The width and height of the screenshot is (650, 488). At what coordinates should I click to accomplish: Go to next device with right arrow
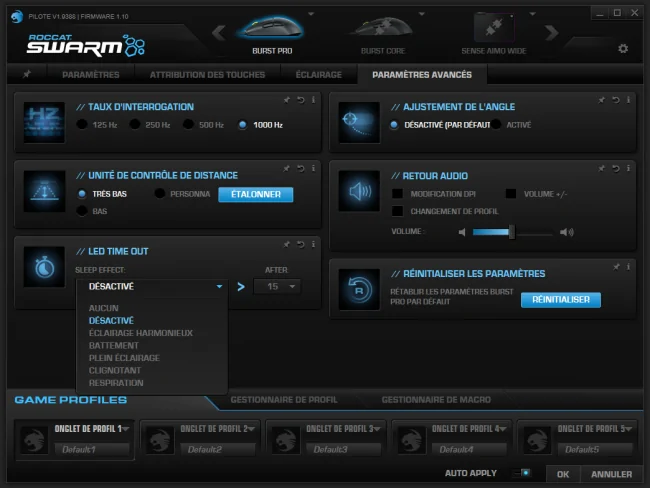pyautogui.click(x=551, y=32)
